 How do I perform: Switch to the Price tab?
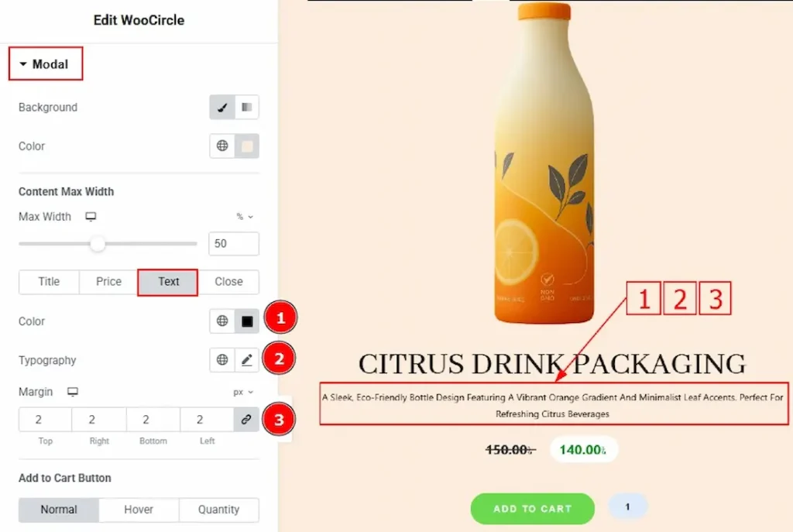point(108,282)
